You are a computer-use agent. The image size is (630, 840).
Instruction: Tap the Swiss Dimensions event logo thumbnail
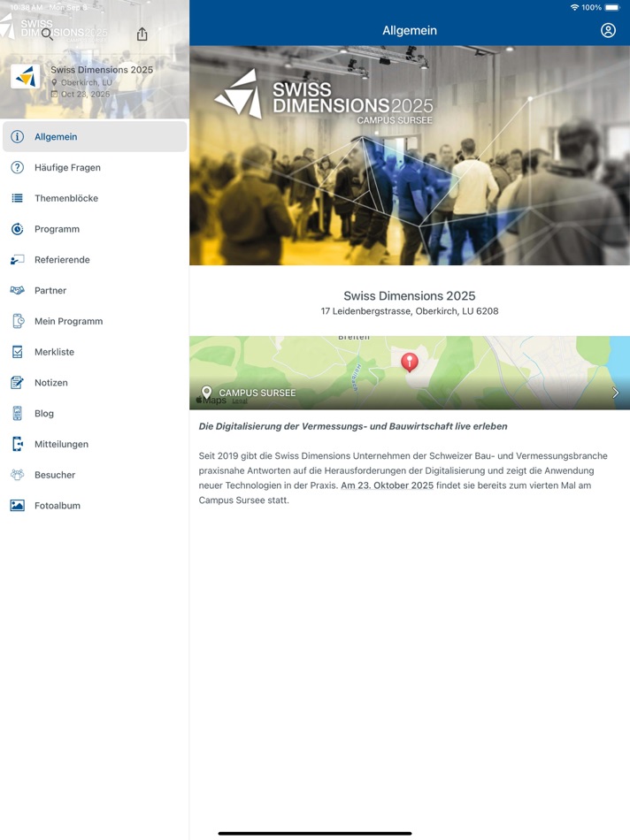point(25,77)
